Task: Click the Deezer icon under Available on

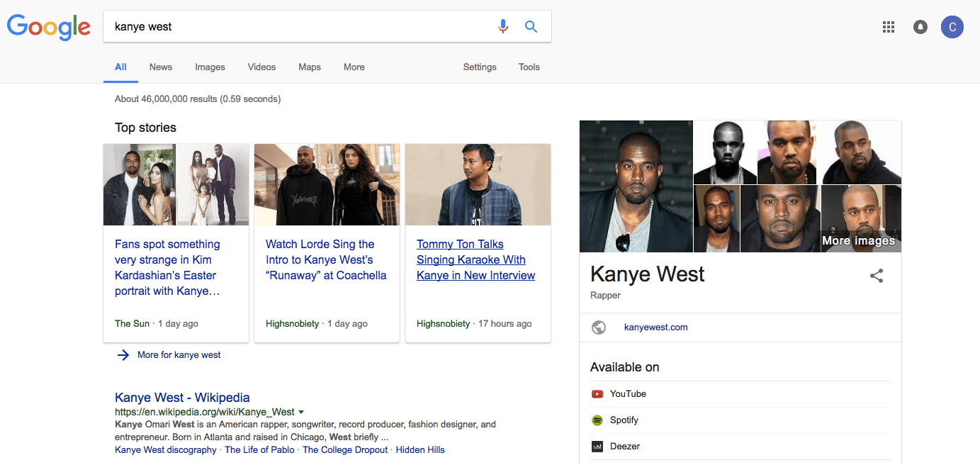Action: pyautogui.click(x=597, y=447)
